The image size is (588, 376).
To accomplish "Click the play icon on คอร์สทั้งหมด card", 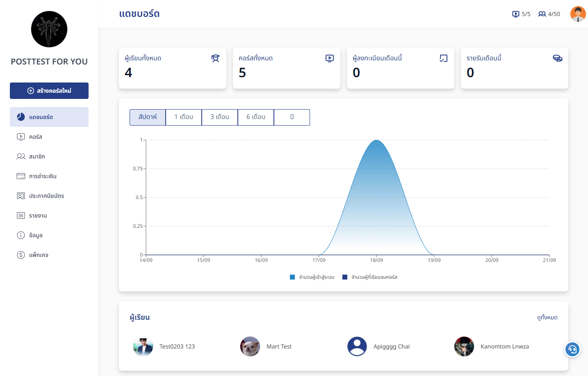I will [330, 58].
